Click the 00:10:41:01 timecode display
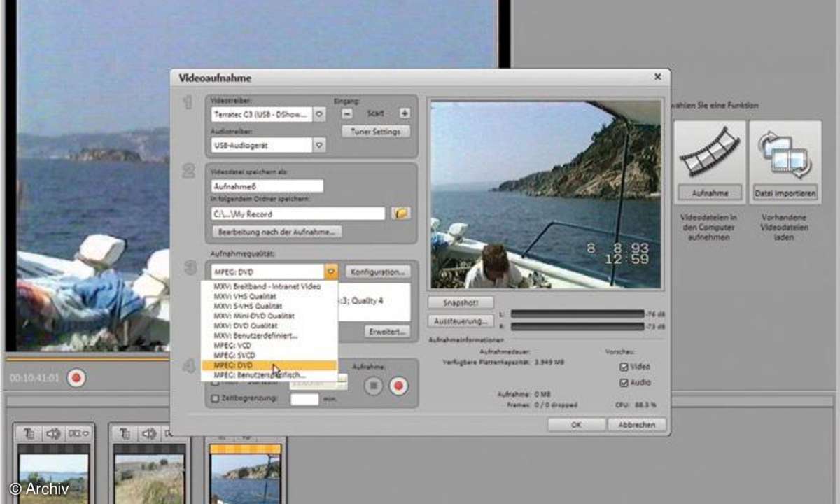Viewport: 840px width, 504px height. coord(34,379)
